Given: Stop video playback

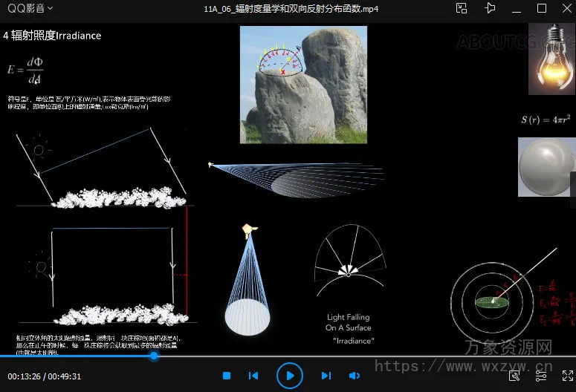Looking at the screenshot, I should (x=227, y=376).
